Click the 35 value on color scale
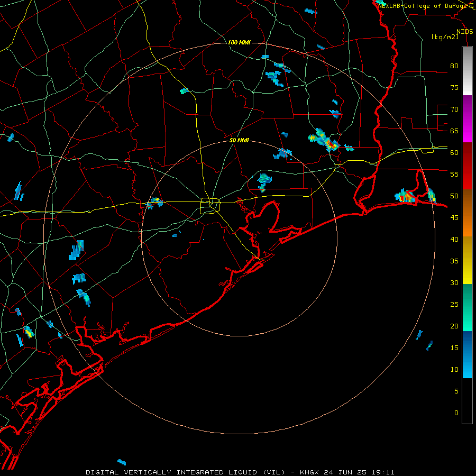Screen dimensions: 476x476 coord(454,261)
